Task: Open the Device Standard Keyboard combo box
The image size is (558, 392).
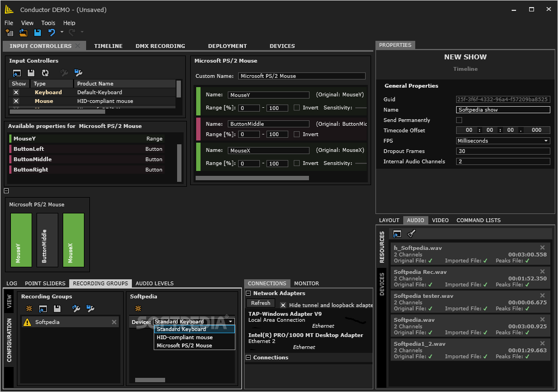Action: [x=194, y=322]
